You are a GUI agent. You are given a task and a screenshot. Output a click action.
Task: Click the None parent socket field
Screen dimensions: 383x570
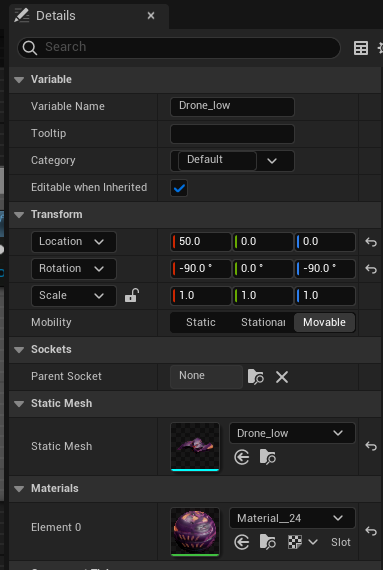(206, 376)
